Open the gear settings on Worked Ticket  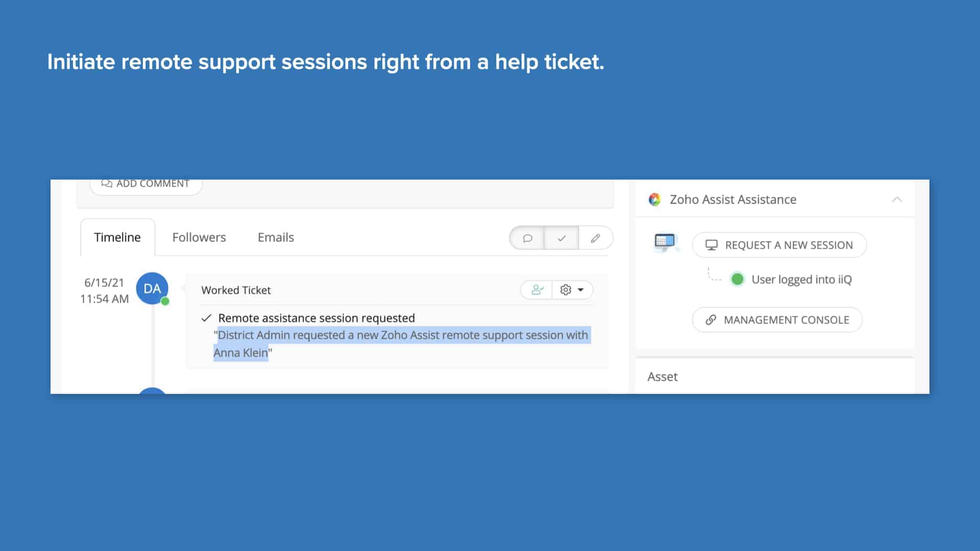(565, 289)
